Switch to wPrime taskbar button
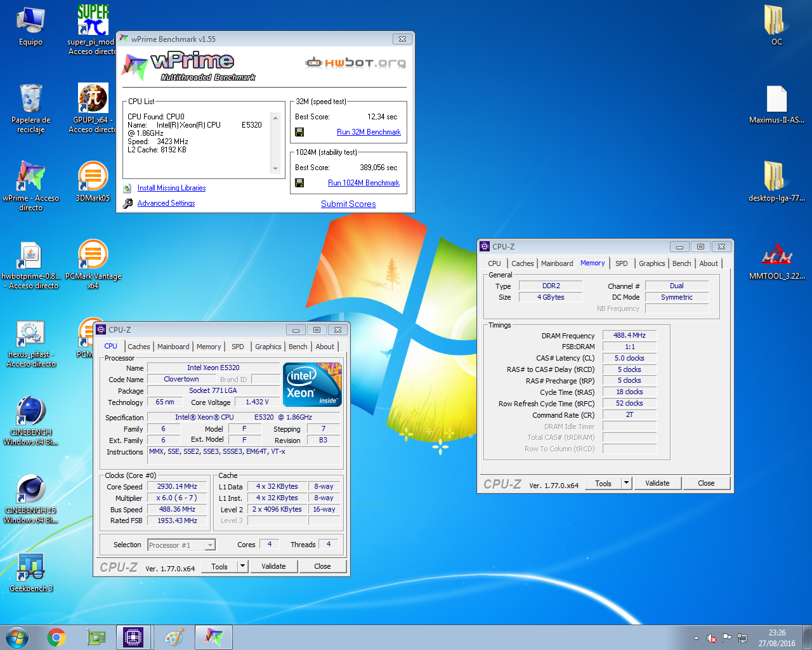Image resolution: width=812 pixels, height=650 pixels. click(x=213, y=637)
